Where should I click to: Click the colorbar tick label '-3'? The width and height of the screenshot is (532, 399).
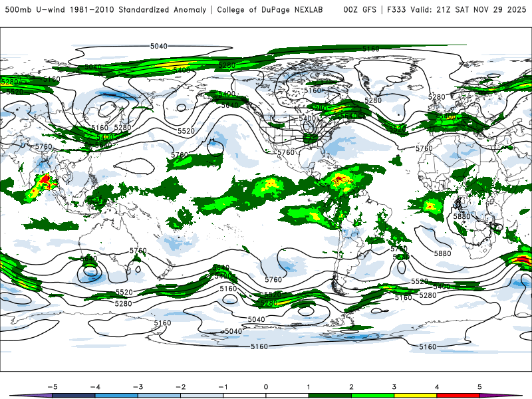(x=138, y=387)
